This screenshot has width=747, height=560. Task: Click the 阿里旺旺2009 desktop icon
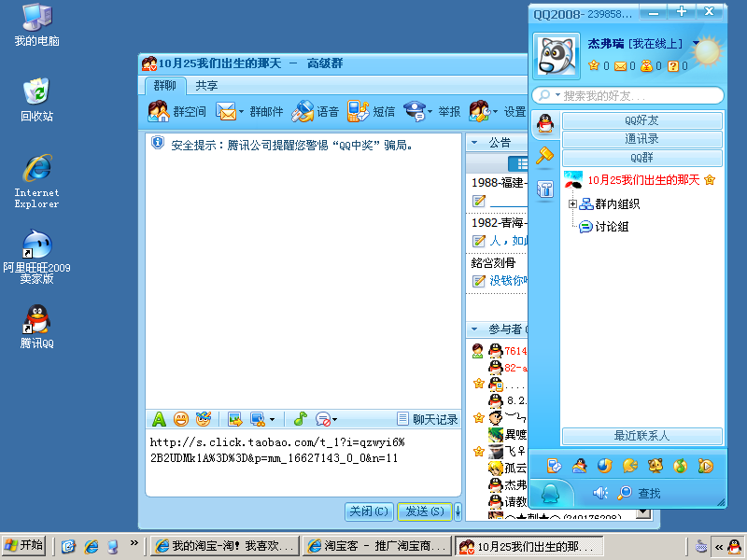point(36,256)
